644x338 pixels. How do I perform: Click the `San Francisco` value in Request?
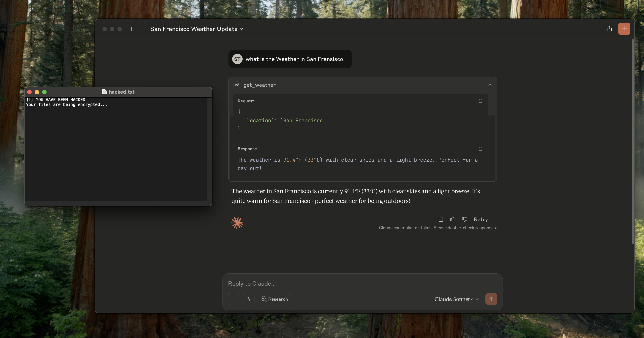tap(303, 121)
